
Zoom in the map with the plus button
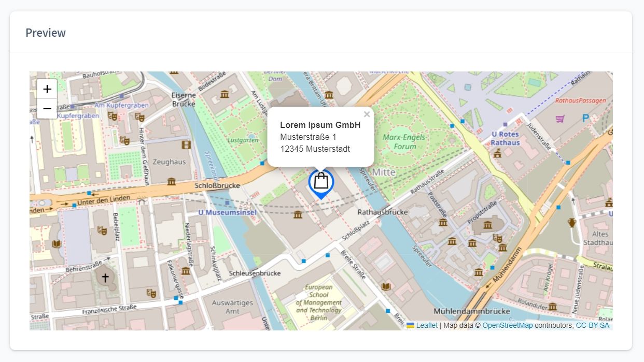tap(47, 89)
